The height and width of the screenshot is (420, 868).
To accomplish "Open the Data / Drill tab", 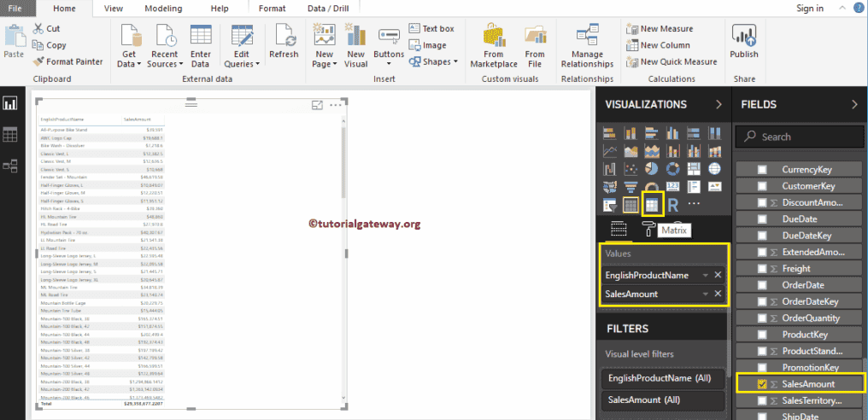I will click(329, 9).
